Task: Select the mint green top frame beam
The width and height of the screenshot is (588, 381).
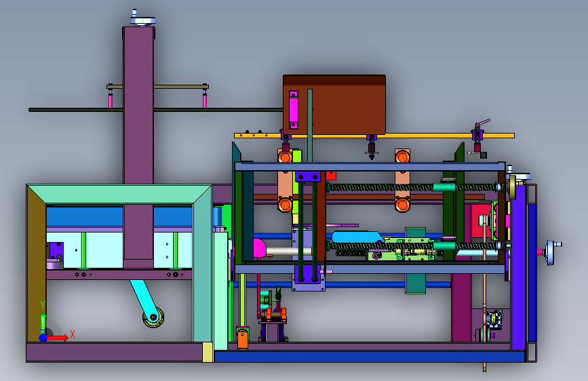Action: click(119, 194)
